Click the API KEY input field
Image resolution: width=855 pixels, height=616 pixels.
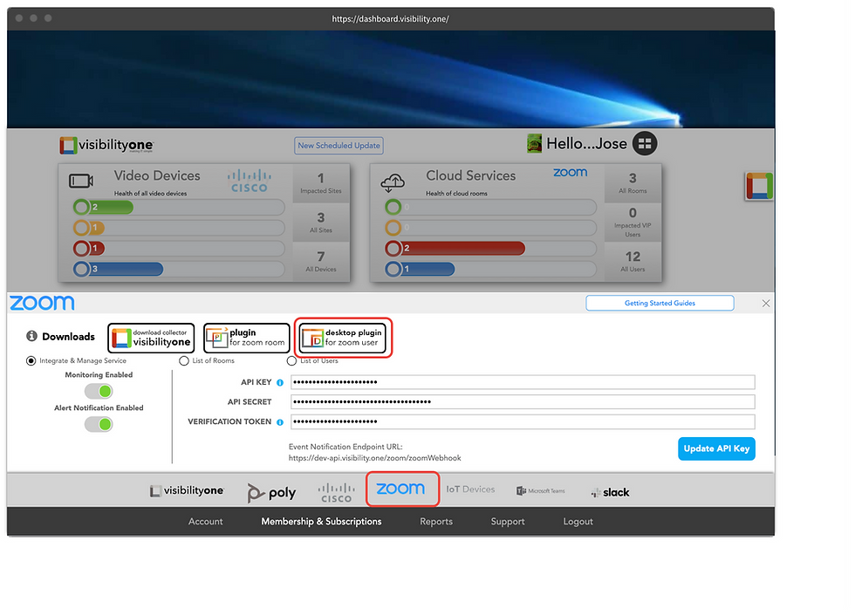click(523, 382)
